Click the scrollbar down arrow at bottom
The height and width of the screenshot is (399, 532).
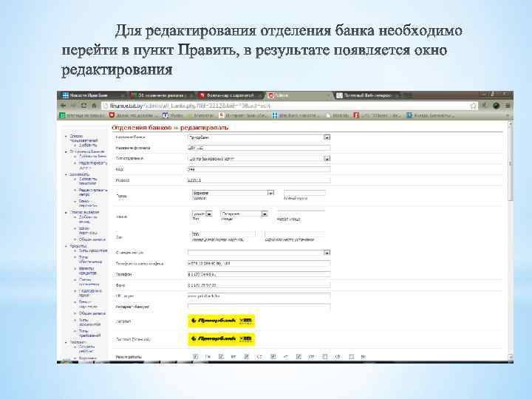point(510,357)
